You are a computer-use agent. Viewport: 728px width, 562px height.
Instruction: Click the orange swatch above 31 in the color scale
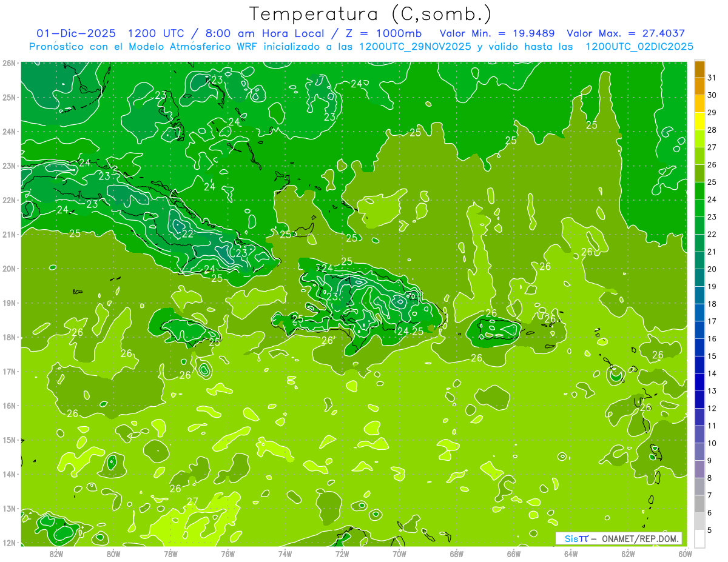(699, 69)
